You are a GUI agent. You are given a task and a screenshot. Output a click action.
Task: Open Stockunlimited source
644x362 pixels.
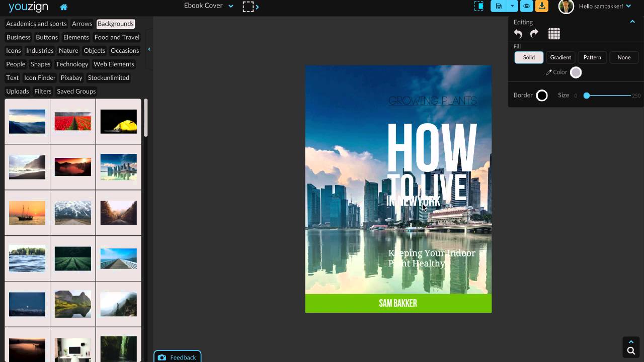coord(109,78)
